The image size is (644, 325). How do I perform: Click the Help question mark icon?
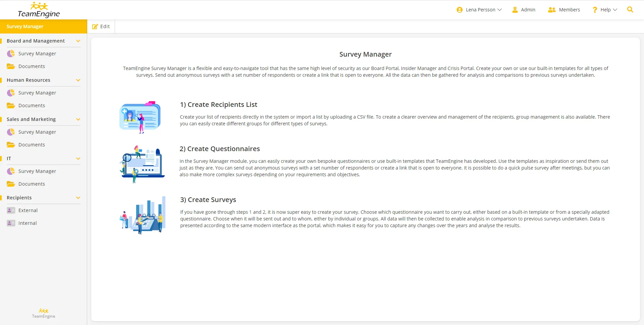pyautogui.click(x=595, y=10)
